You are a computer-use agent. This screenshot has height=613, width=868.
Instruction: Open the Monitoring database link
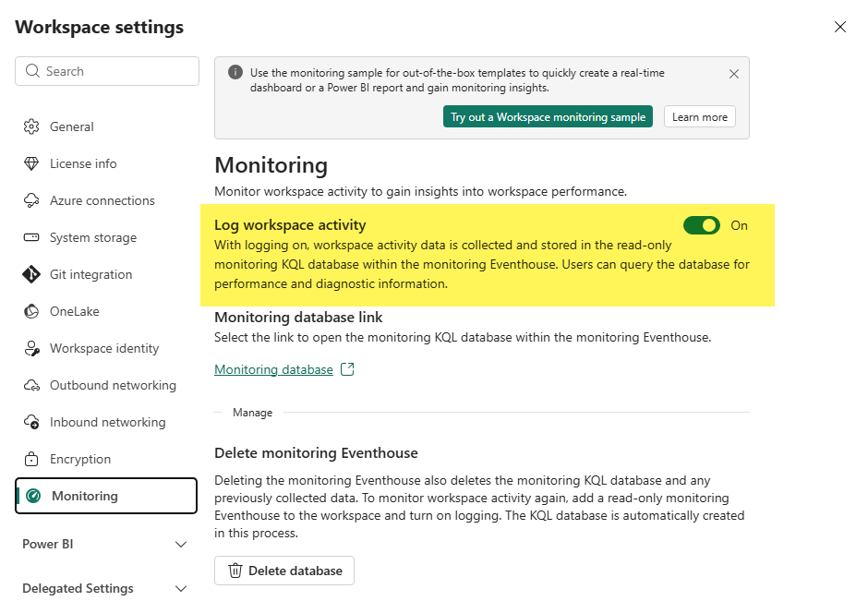click(x=273, y=369)
